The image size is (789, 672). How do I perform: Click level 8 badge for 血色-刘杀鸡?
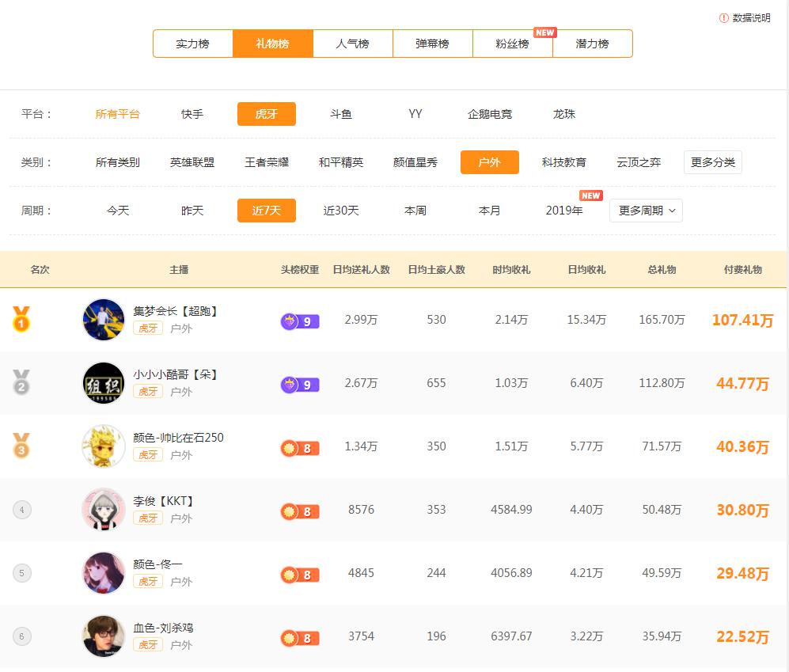point(300,638)
